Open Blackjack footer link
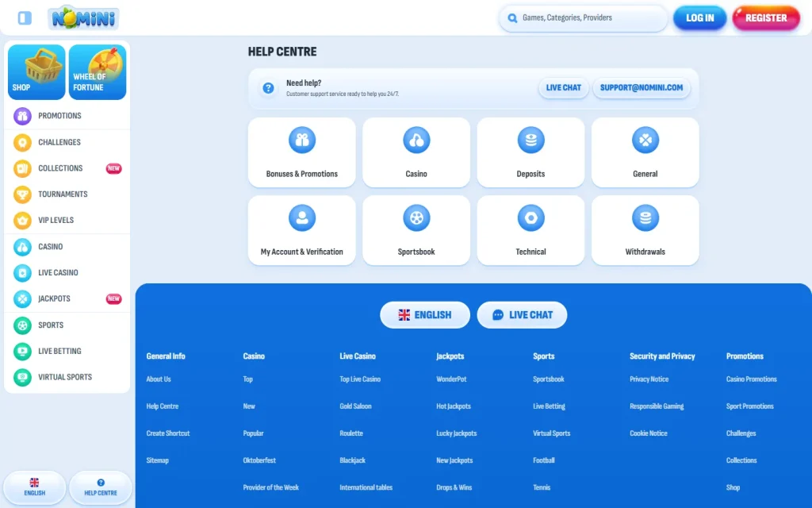 click(353, 460)
